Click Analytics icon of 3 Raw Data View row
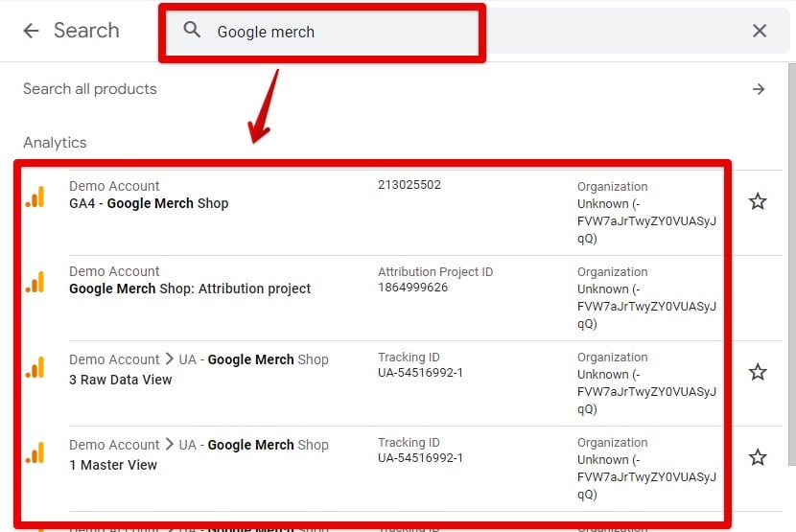Image resolution: width=796 pixels, height=532 pixels. (35, 367)
